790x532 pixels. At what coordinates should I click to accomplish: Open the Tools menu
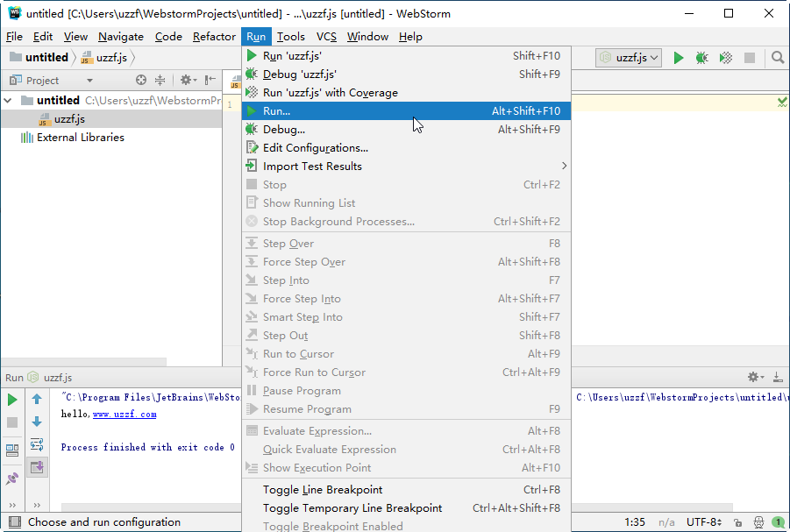[291, 37]
